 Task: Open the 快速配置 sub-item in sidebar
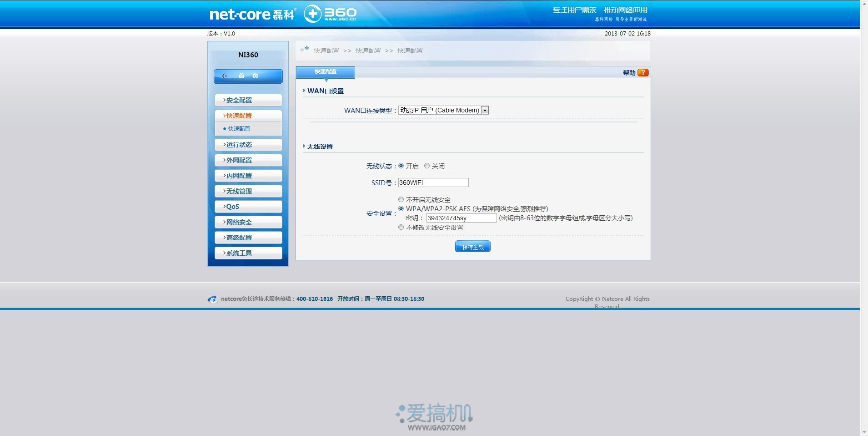(x=239, y=129)
